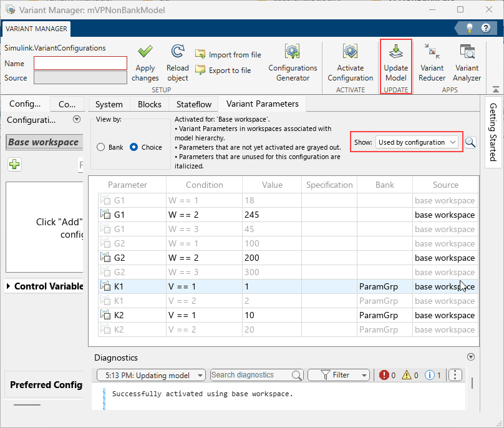Click the Source column header
504x428 pixels.
445,185
